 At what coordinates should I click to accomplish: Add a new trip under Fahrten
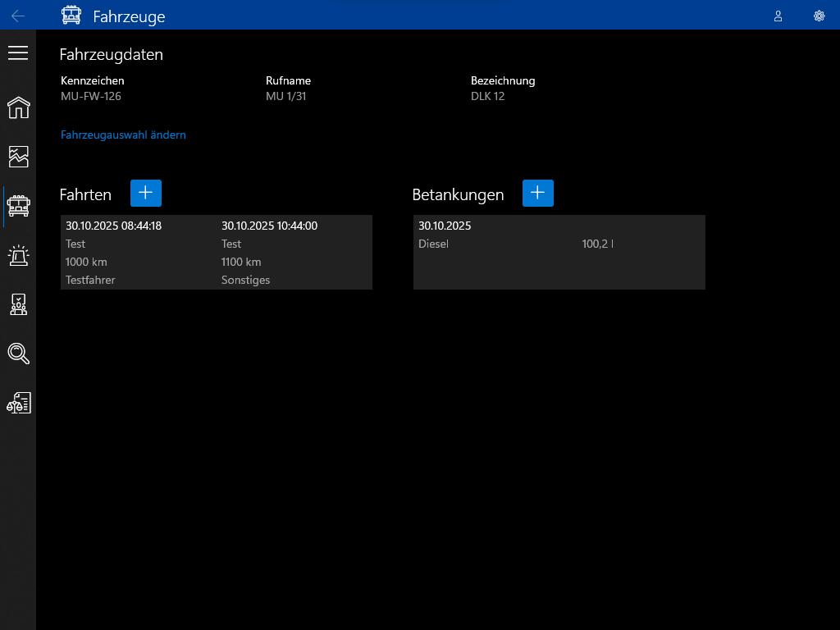[x=146, y=193]
